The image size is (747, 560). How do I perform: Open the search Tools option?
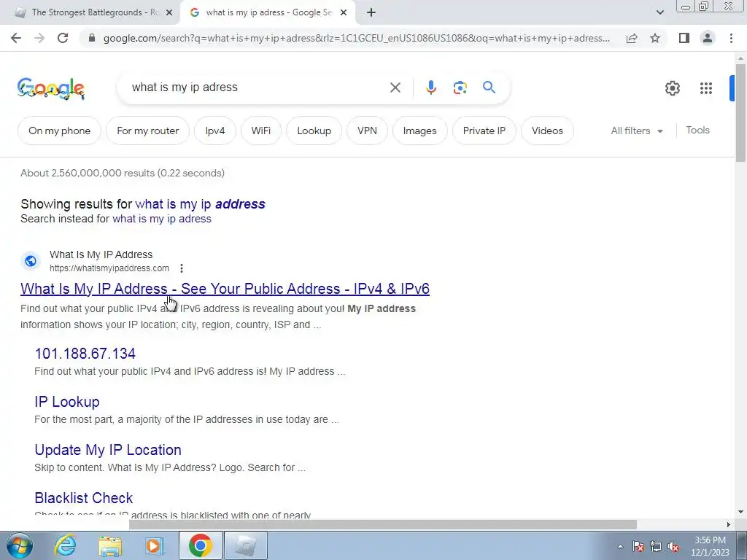(x=697, y=130)
